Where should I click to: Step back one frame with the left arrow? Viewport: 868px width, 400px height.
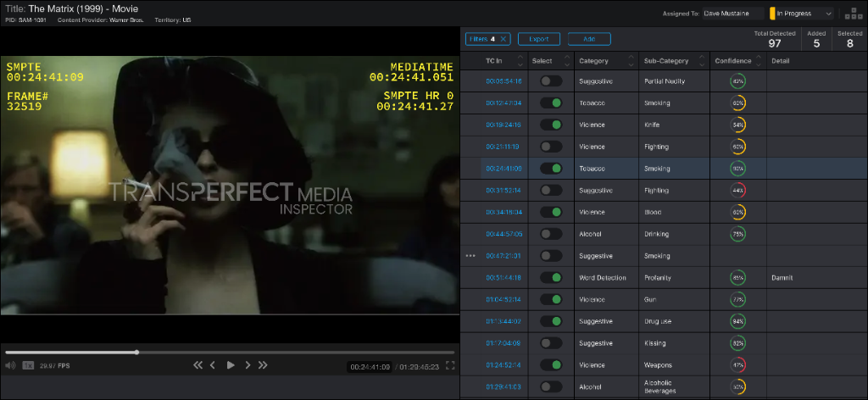(213, 365)
